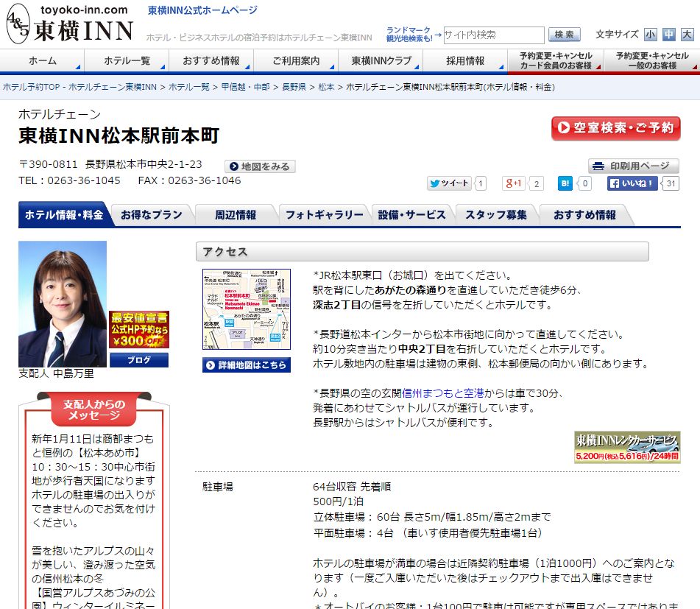
Task: Click the ランドマーク観光地検索も! link
Action: [409, 35]
